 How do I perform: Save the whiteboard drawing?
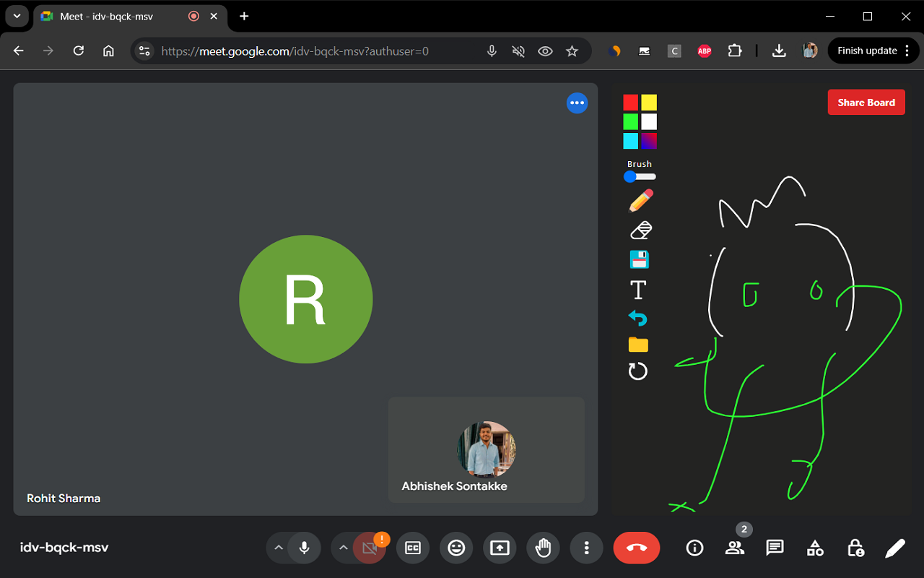[638, 259]
